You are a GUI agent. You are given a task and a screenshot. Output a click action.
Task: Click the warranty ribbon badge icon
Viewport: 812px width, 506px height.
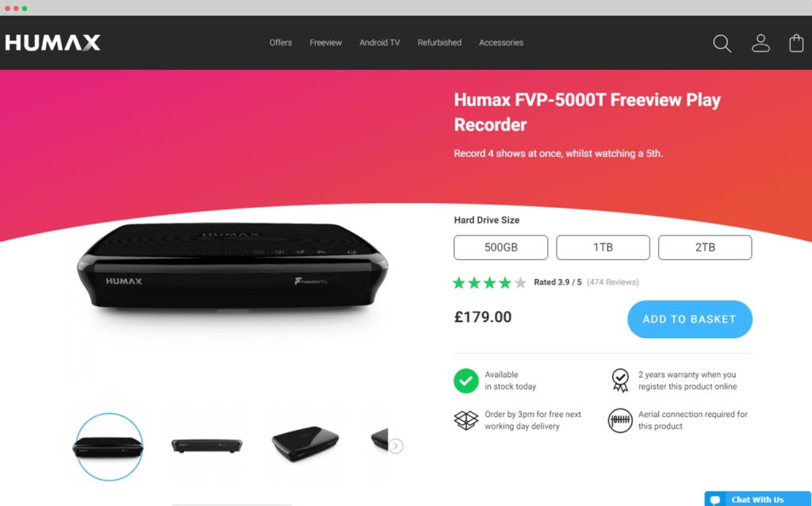point(620,381)
